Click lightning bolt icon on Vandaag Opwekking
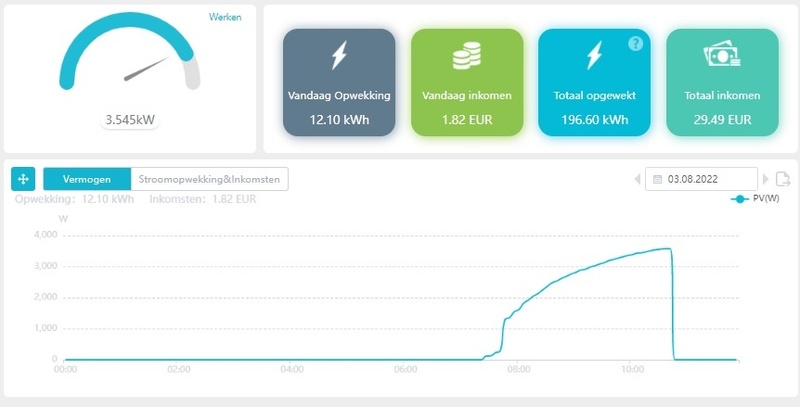Image resolution: width=800 pixels, height=407 pixels. pos(339,55)
